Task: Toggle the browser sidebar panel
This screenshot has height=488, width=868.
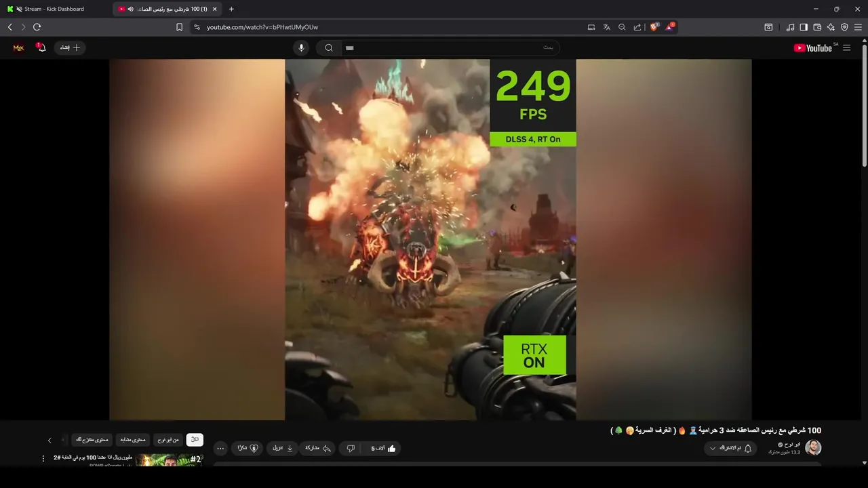Action: click(x=804, y=27)
